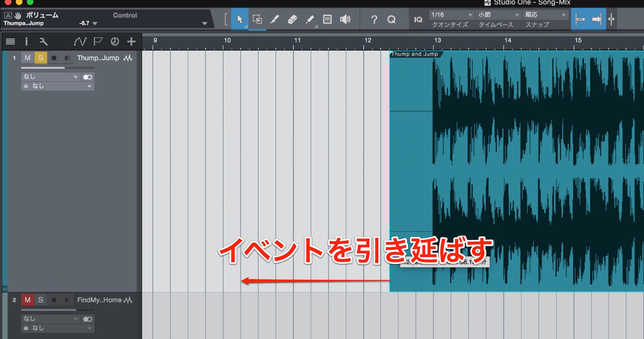
Task: Click the IQ input quantize button
Action: [418, 20]
